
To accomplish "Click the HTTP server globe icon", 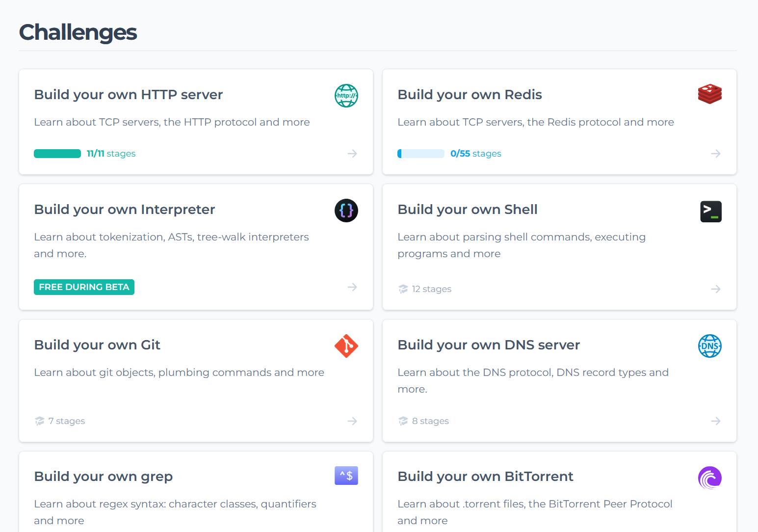I will (x=346, y=96).
